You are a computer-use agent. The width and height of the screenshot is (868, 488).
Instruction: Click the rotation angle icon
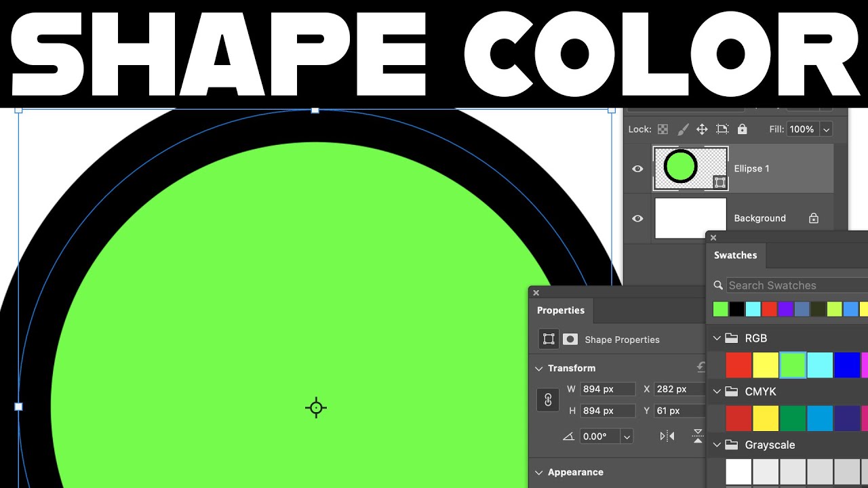[569, 436]
